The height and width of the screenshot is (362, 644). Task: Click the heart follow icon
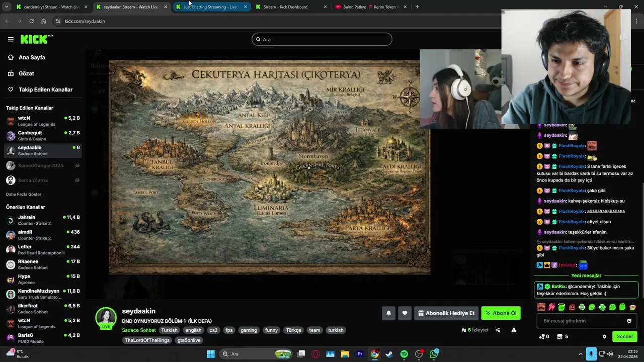tap(405, 313)
